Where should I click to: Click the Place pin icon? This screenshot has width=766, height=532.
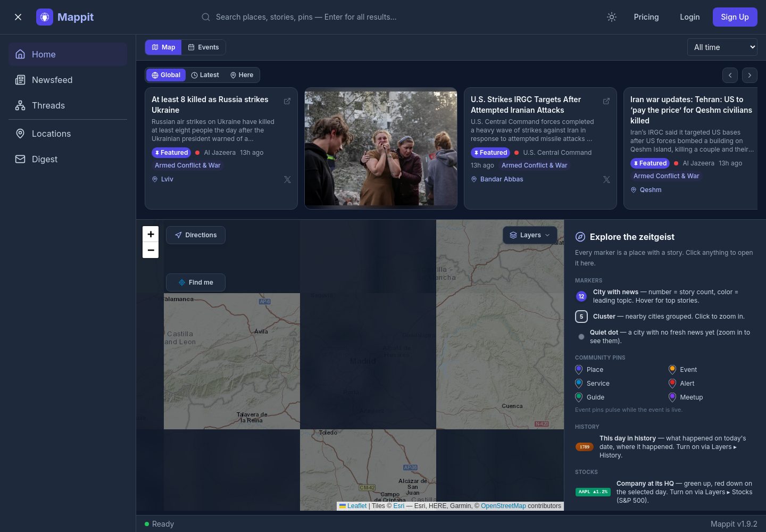pyautogui.click(x=579, y=370)
